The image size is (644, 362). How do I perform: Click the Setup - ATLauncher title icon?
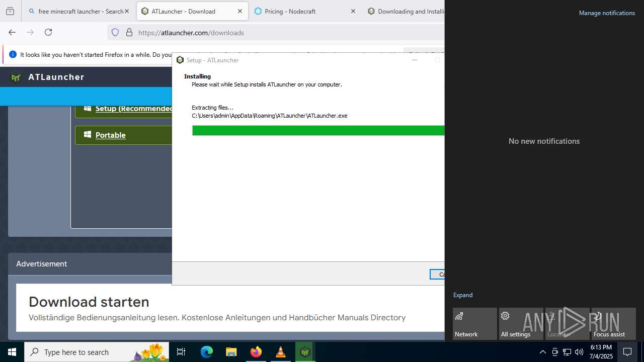tap(180, 60)
